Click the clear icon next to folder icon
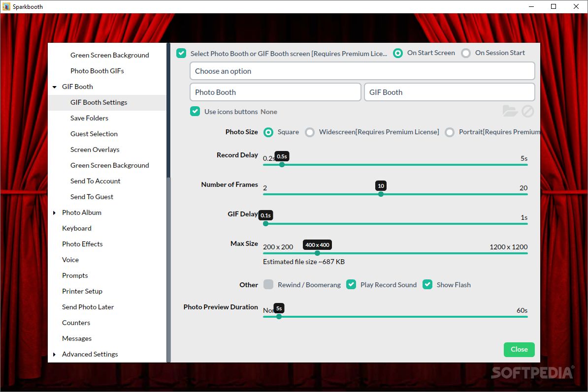The height and width of the screenshot is (392, 588). (x=527, y=111)
